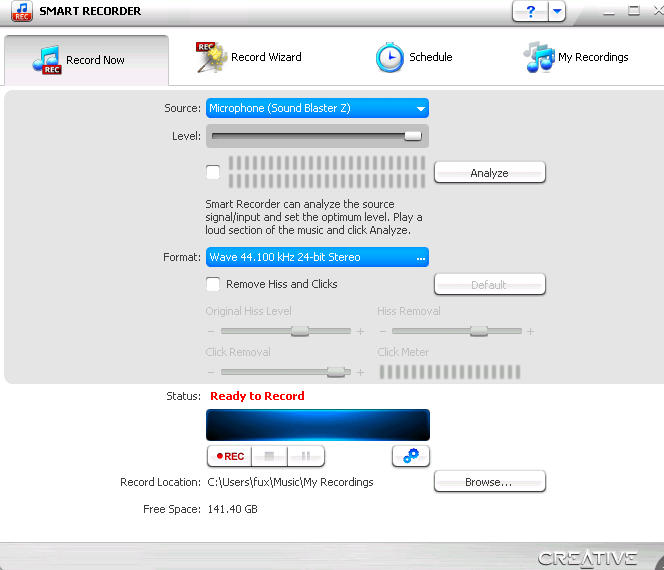Click the My Recordings music icon

(x=539, y=58)
